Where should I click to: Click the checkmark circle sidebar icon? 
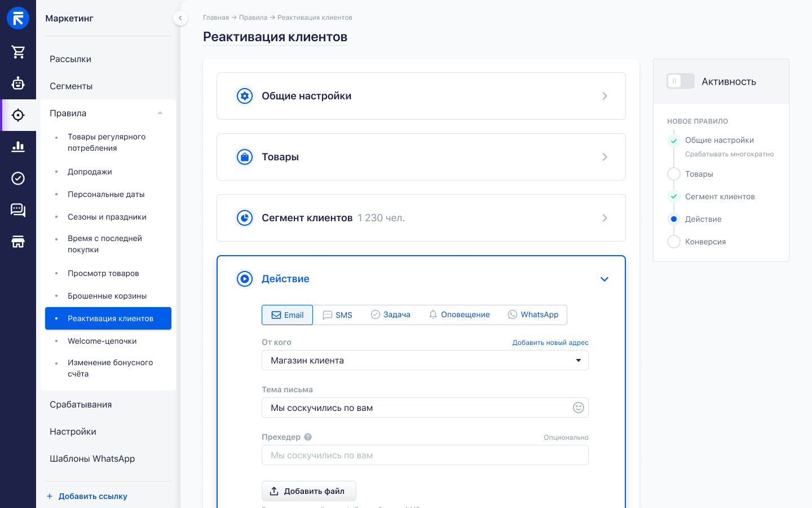tap(18, 178)
